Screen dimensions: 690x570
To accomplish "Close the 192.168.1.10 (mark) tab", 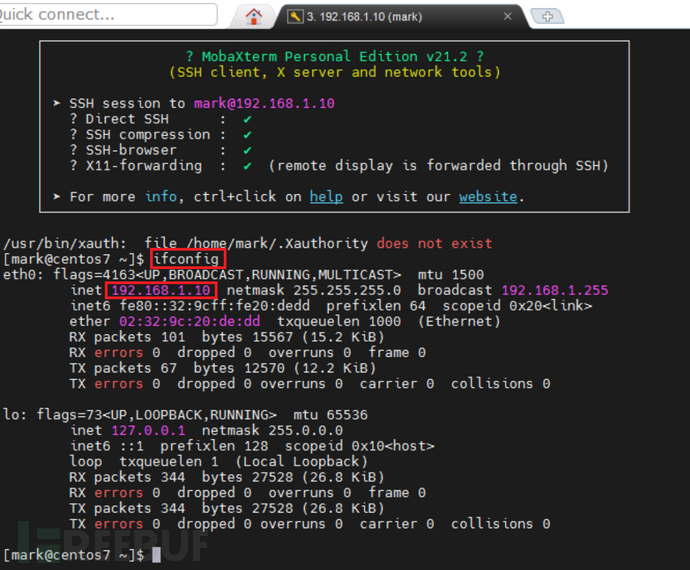I will (507, 16).
